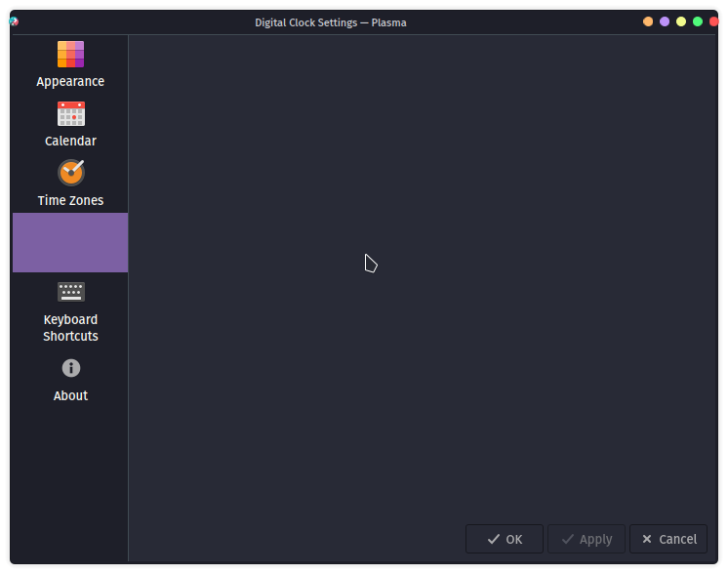This screenshot has width=728, height=574.
Task: Open the About info icon
Action: point(71,368)
